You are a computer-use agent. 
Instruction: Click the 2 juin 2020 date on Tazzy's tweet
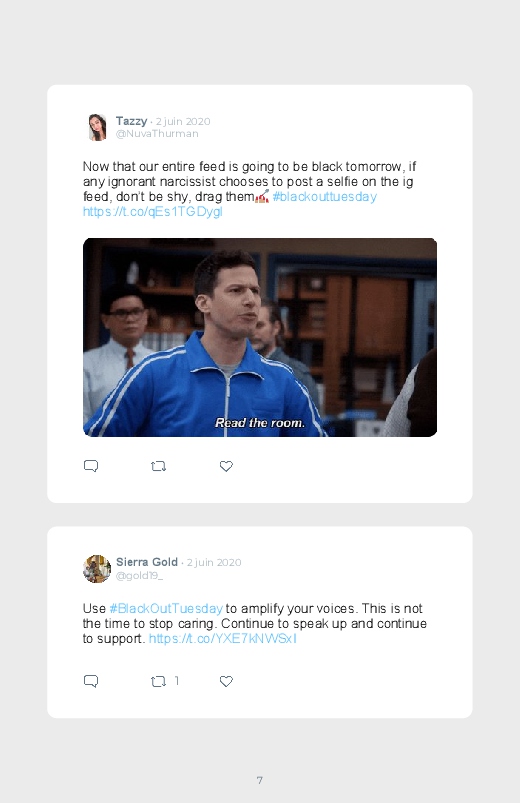point(183,121)
